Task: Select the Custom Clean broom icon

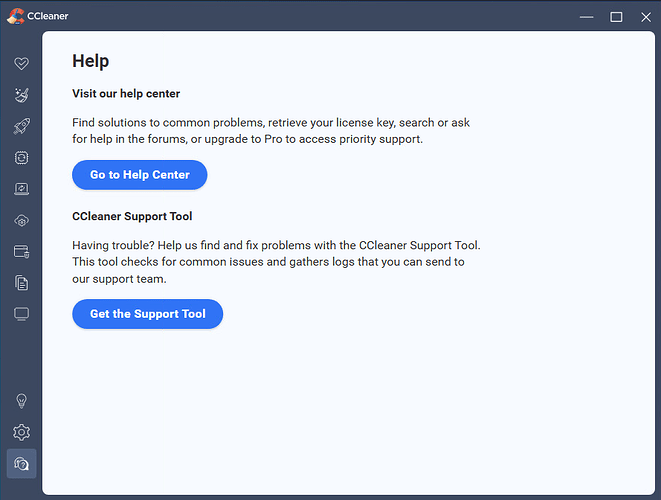Action: click(x=21, y=95)
